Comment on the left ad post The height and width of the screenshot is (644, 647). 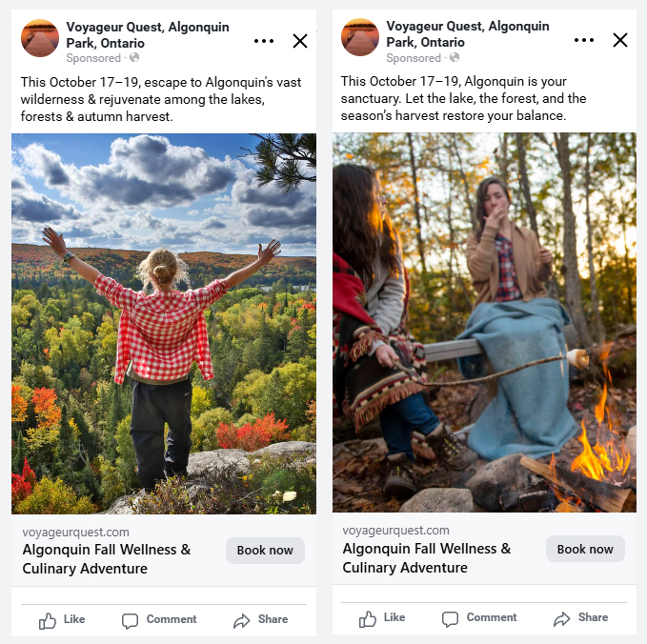pos(159,620)
